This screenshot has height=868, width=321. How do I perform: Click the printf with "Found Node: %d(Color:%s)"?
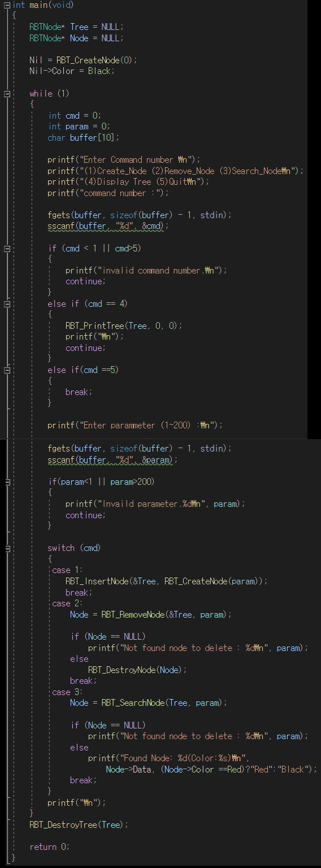click(x=168, y=758)
